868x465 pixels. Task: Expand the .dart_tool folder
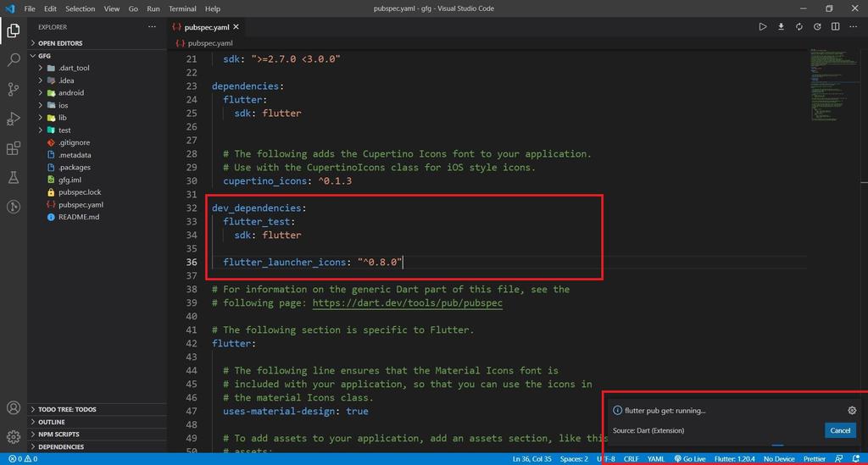[97, 68]
